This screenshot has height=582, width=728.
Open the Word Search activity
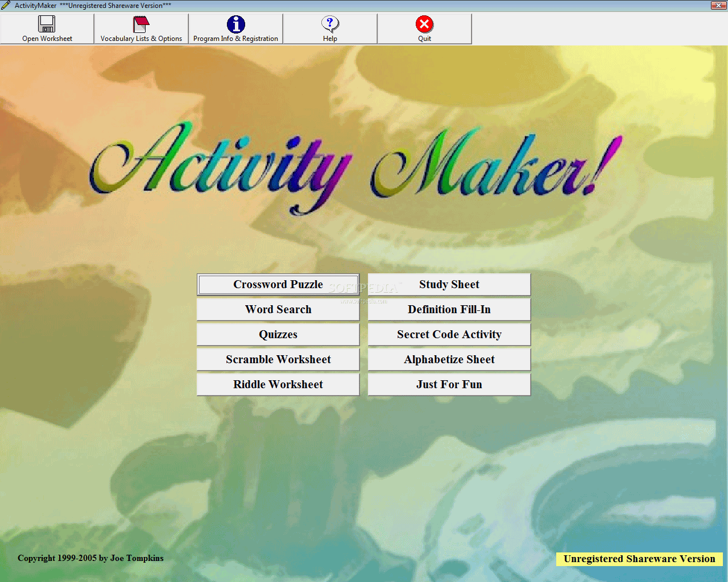(278, 310)
